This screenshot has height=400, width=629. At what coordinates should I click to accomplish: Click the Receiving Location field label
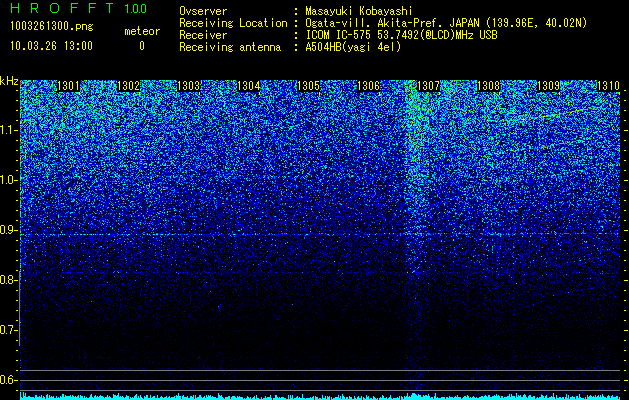[233, 23]
